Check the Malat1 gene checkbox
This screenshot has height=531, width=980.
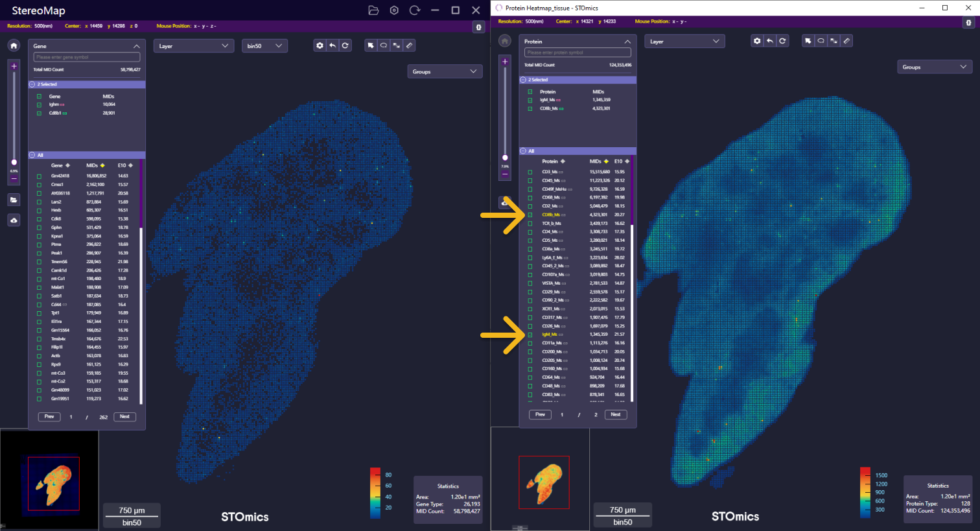39,287
